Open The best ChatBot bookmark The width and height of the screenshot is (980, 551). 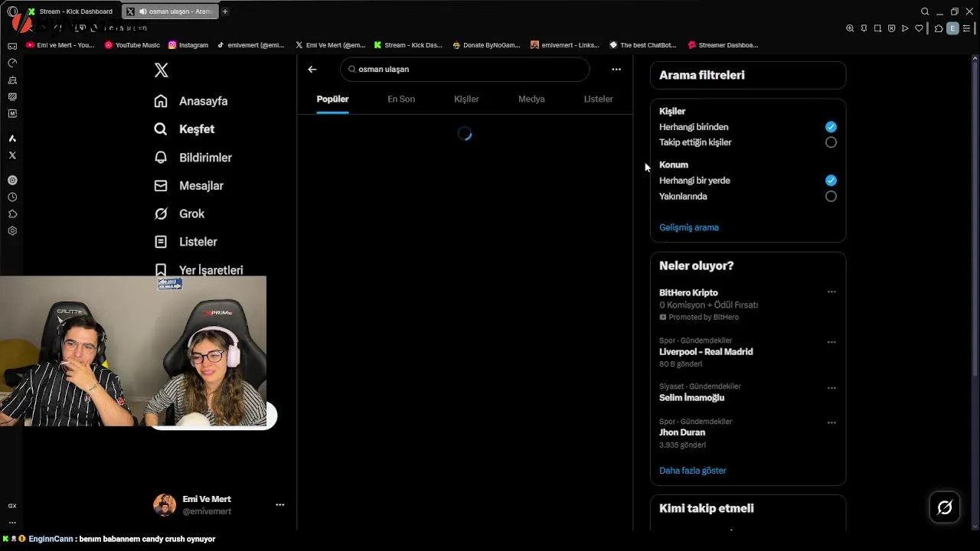[643, 45]
